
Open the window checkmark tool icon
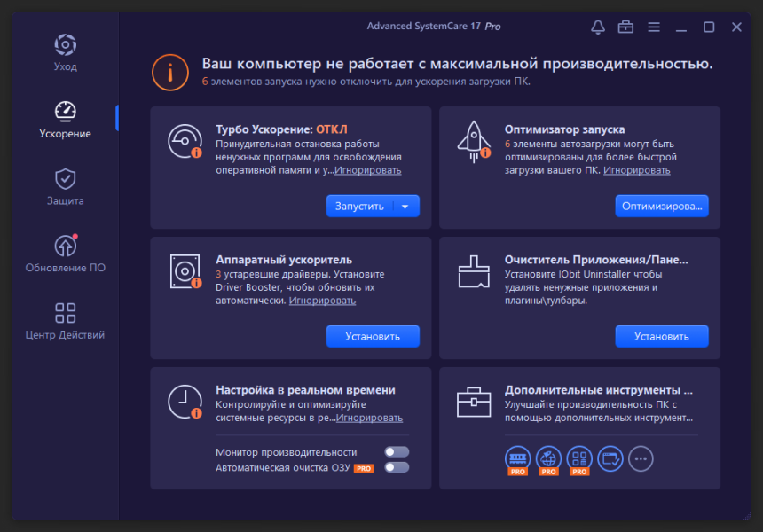[x=610, y=458]
